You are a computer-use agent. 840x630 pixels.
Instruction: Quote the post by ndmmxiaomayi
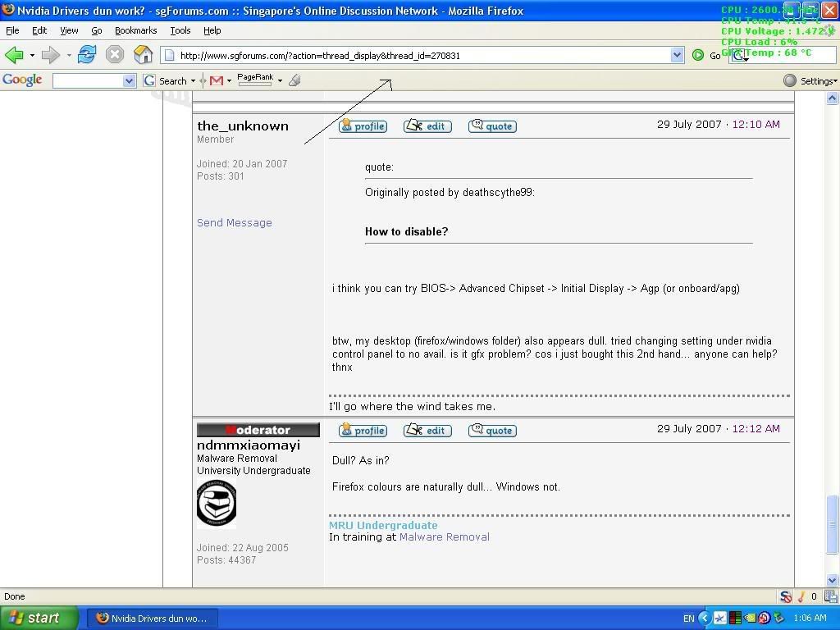tap(492, 431)
